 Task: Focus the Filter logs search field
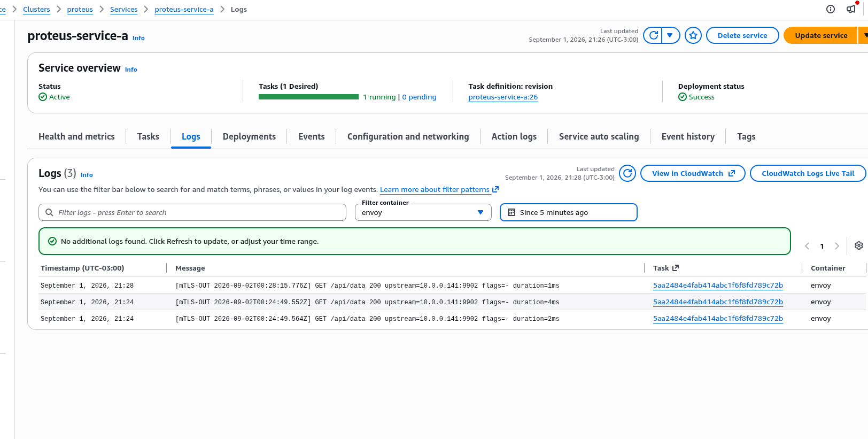192,212
